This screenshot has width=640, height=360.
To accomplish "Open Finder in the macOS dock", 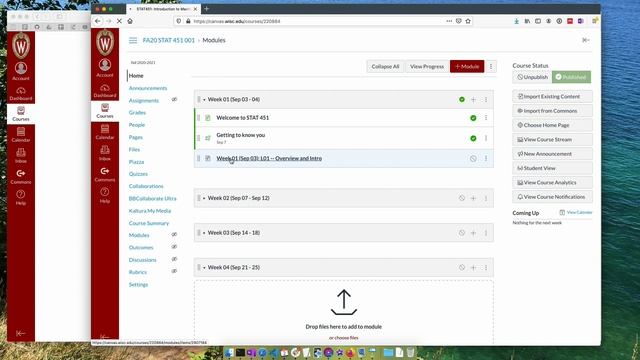I will coord(229,352).
